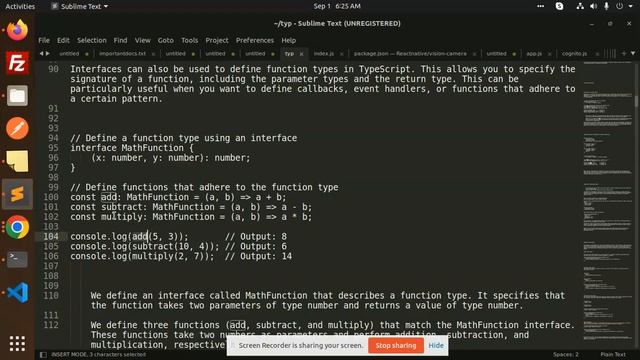640x360 pixels.
Task: Close the package.json tab
Action: pos(474,54)
